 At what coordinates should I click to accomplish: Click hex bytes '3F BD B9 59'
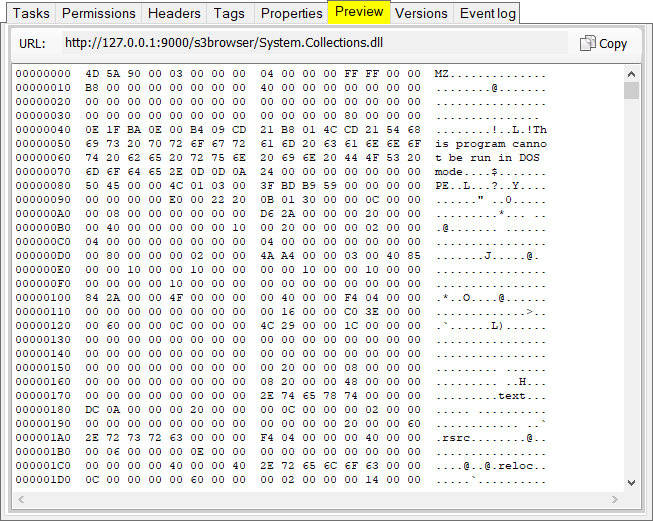pyautogui.click(x=299, y=186)
